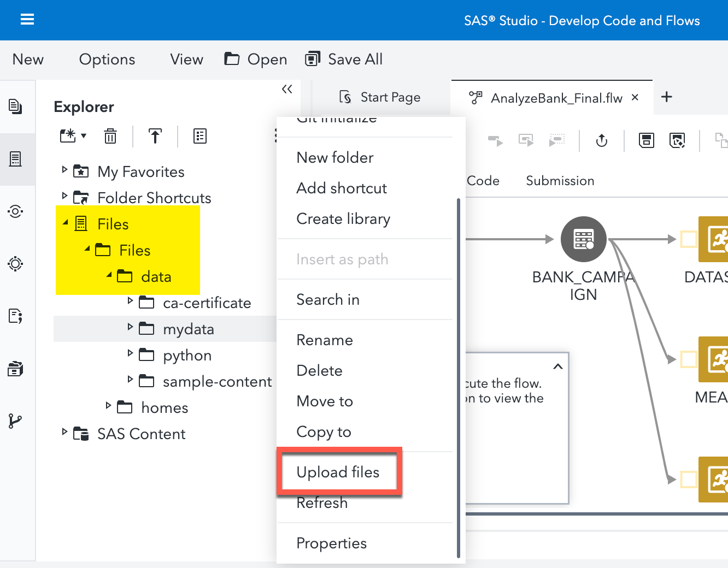Click the trash icon in the Explorer toolbar
This screenshot has width=728, height=568.
110,136
